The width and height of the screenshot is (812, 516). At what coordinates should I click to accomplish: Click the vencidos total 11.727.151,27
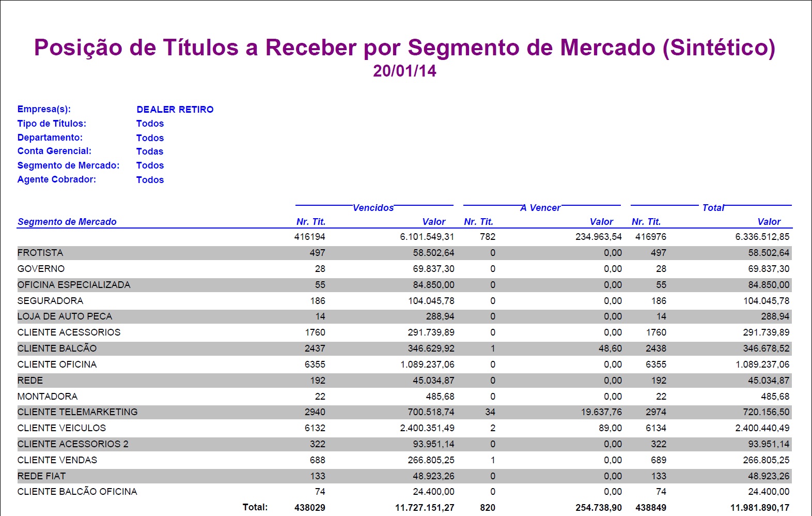[425, 508]
